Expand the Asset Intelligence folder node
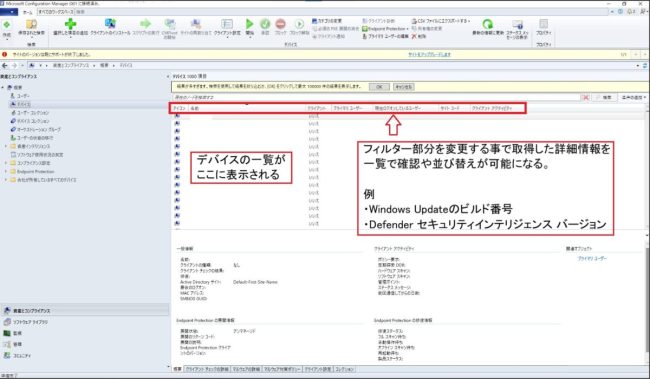Image resolution: width=650 pixels, height=379 pixels. tap(6, 146)
